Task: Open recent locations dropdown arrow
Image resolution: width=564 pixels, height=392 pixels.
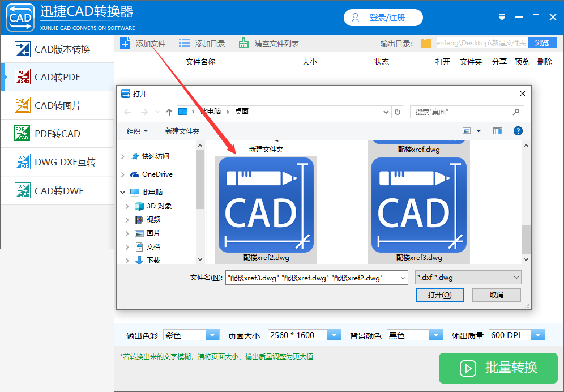Action: [x=157, y=112]
